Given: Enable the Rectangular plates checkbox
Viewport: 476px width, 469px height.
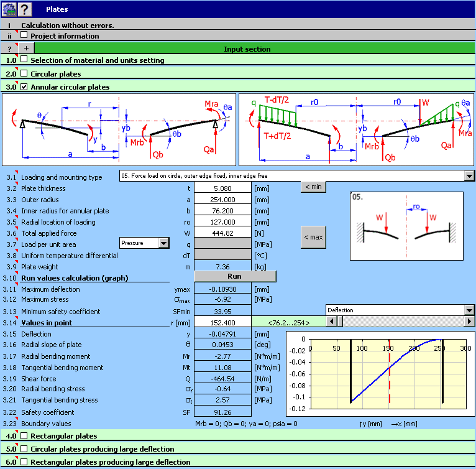Looking at the screenshot, I should point(24,435).
